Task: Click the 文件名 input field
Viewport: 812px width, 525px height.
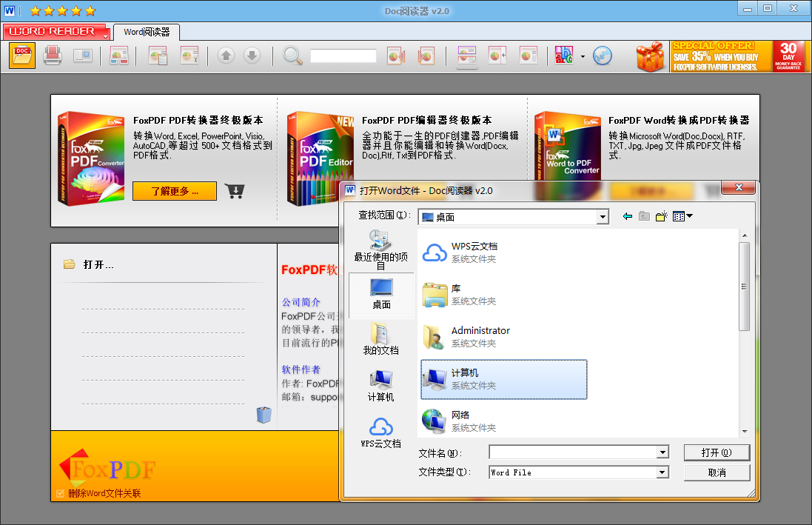Action: 573,452
